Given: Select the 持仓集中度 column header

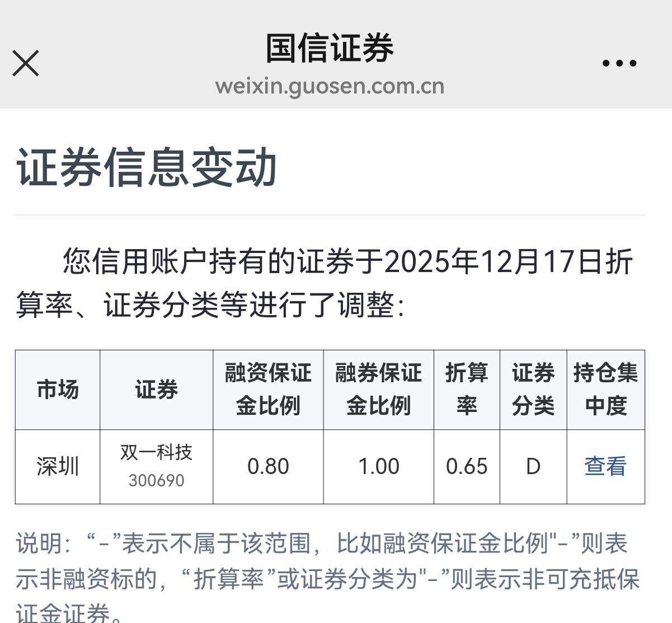Looking at the screenshot, I should [606, 390].
